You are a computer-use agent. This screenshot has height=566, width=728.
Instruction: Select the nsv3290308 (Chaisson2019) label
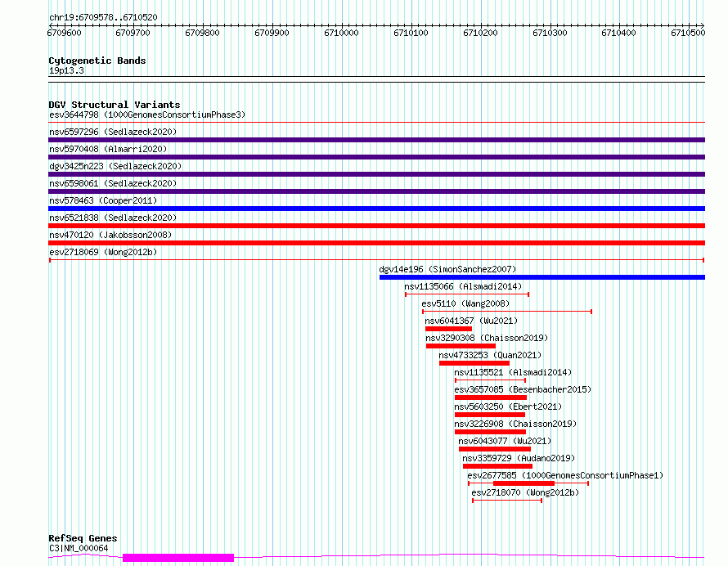(487, 338)
